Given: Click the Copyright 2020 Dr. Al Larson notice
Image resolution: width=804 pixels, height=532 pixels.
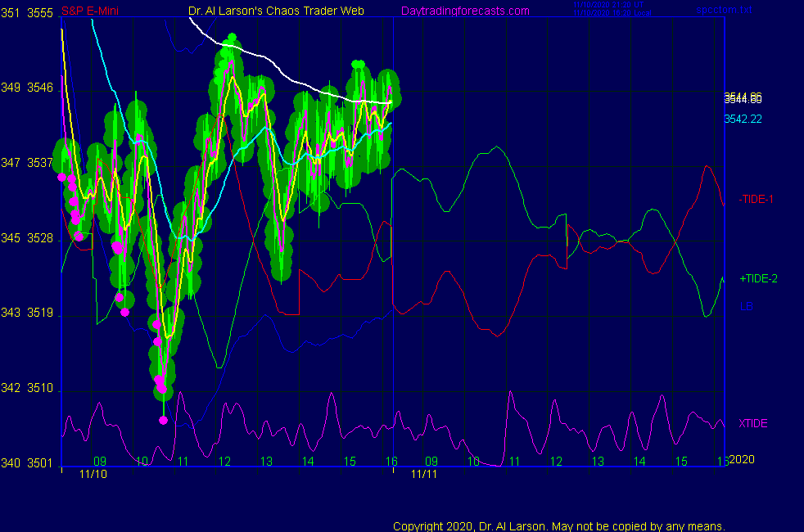Looking at the screenshot, I should [559, 526].
